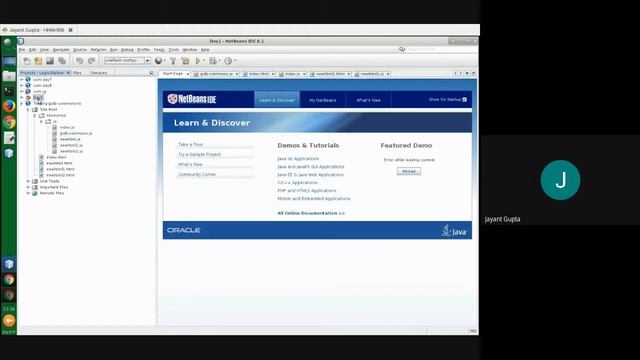Click the green Run Project icon
The image size is (640, 360).
point(198,61)
